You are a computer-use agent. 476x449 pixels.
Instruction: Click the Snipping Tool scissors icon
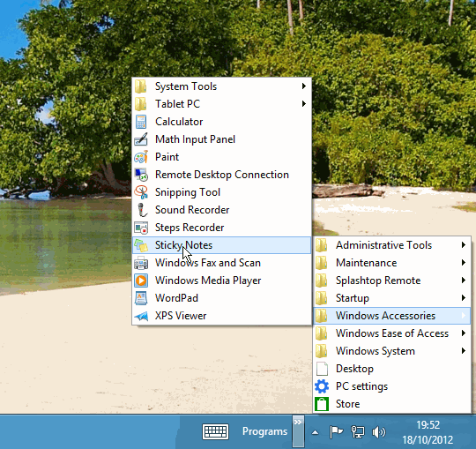(x=141, y=192)
